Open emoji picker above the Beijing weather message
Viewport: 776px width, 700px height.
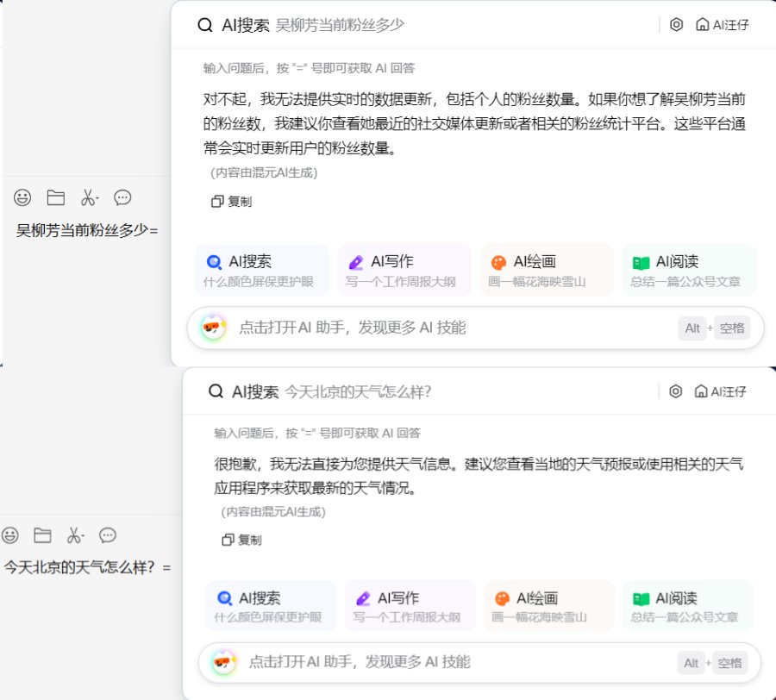[x=9, y=535]
